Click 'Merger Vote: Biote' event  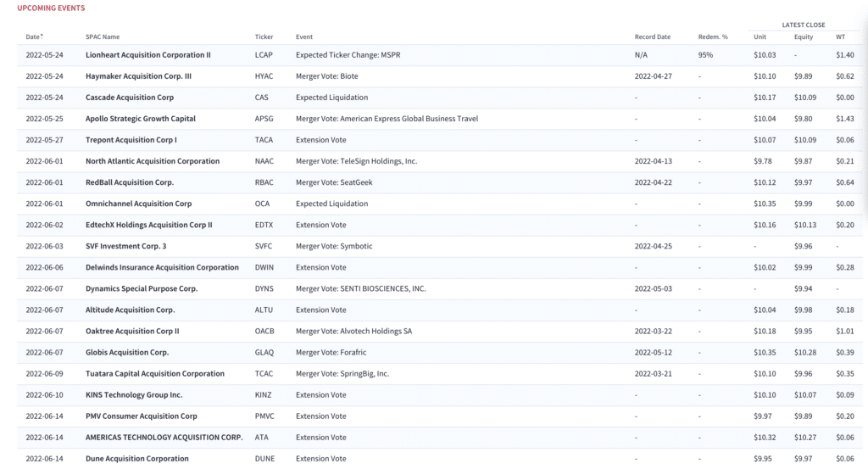326,75
